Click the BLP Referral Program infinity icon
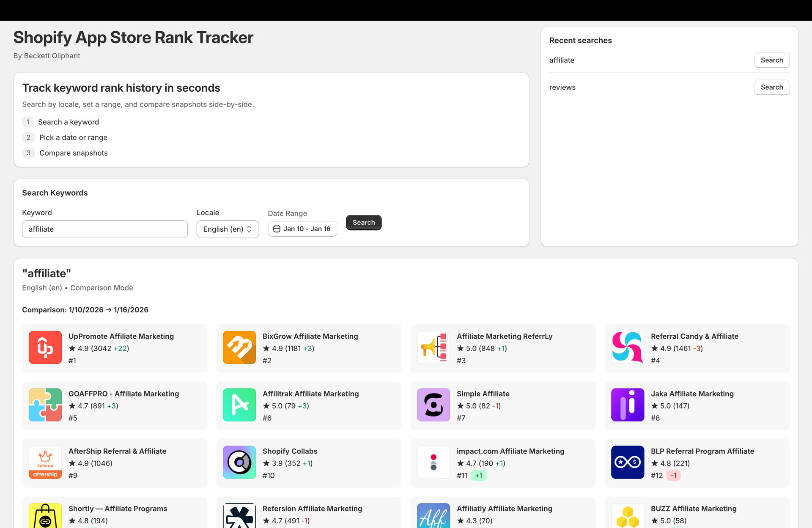The width and height of the screenshot is (812, 528). (628, 462)
